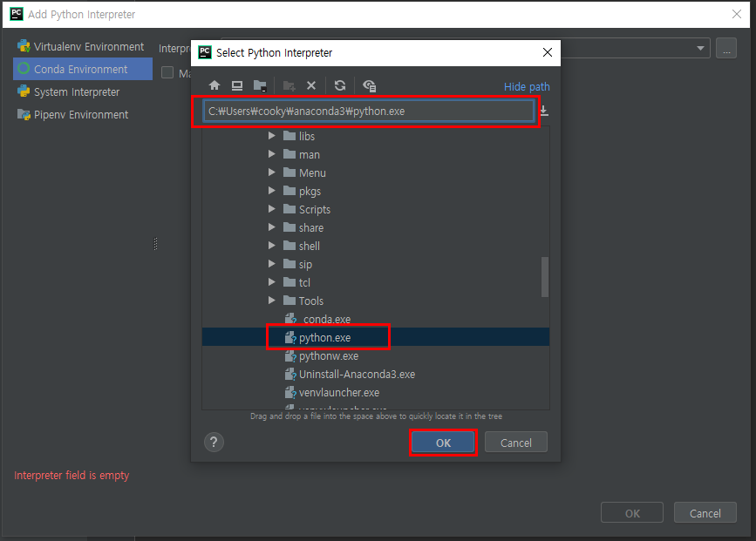The image size is (756, 541).
Task: Click the Conda Environment circle icon
Action: 24,69
